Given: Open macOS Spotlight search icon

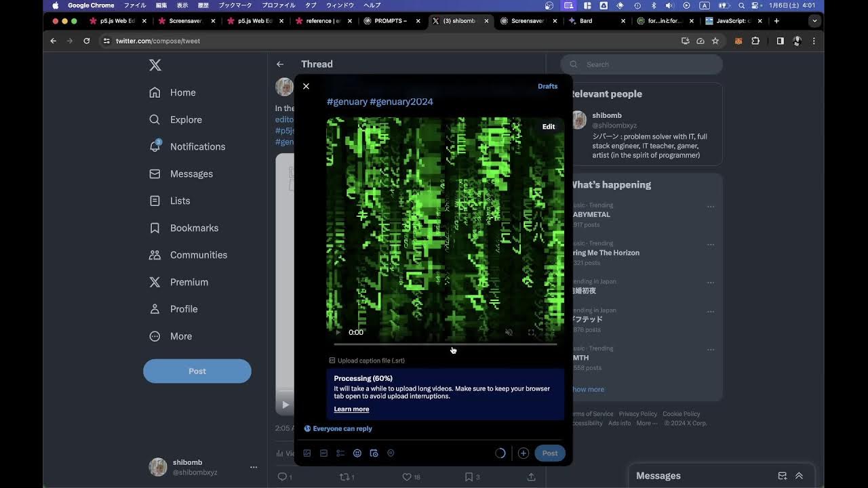Looking at the screenshot, I should tap(741, 5).
